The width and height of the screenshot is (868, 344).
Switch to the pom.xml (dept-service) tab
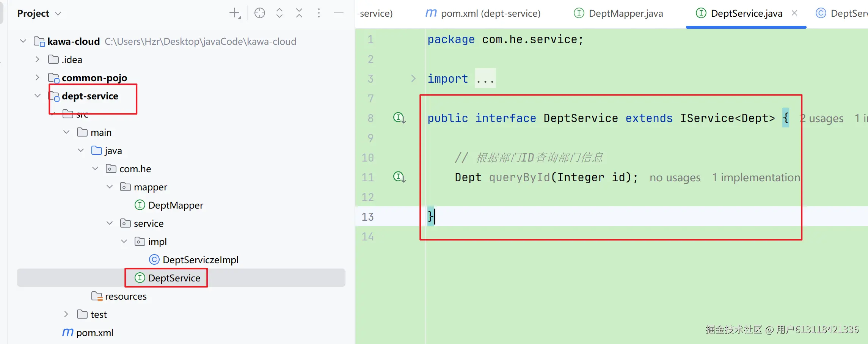click(x=483, y=13)
